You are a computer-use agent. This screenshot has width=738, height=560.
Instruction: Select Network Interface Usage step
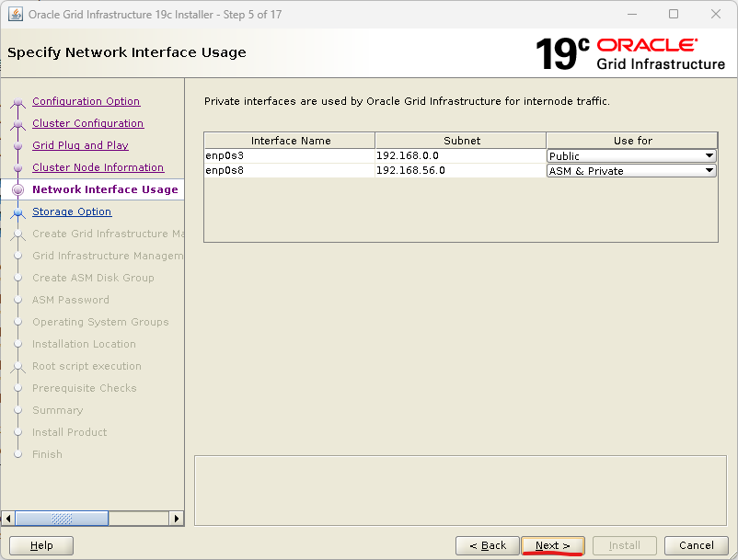(x=105, y=189)
